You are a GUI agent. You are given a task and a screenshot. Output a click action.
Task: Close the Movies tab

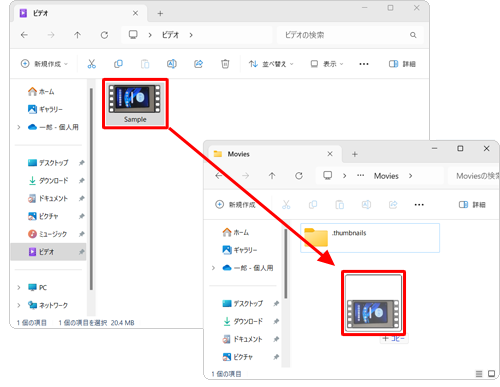tap(330, 154)
